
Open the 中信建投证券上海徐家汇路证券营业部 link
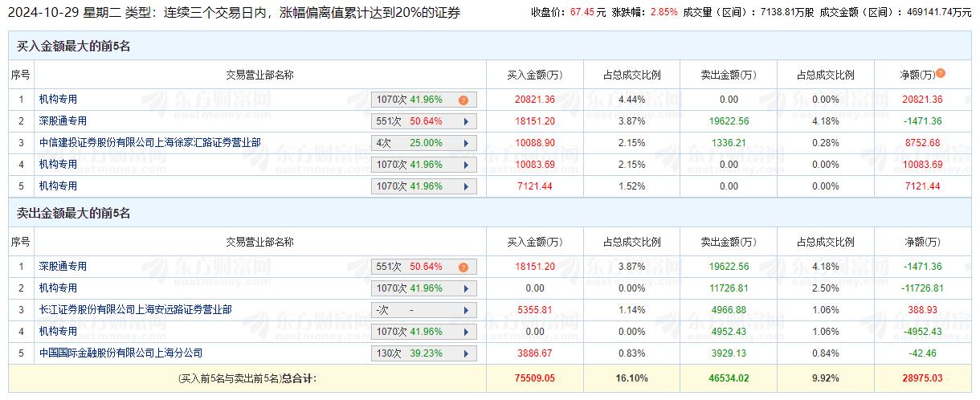(149, 143)
